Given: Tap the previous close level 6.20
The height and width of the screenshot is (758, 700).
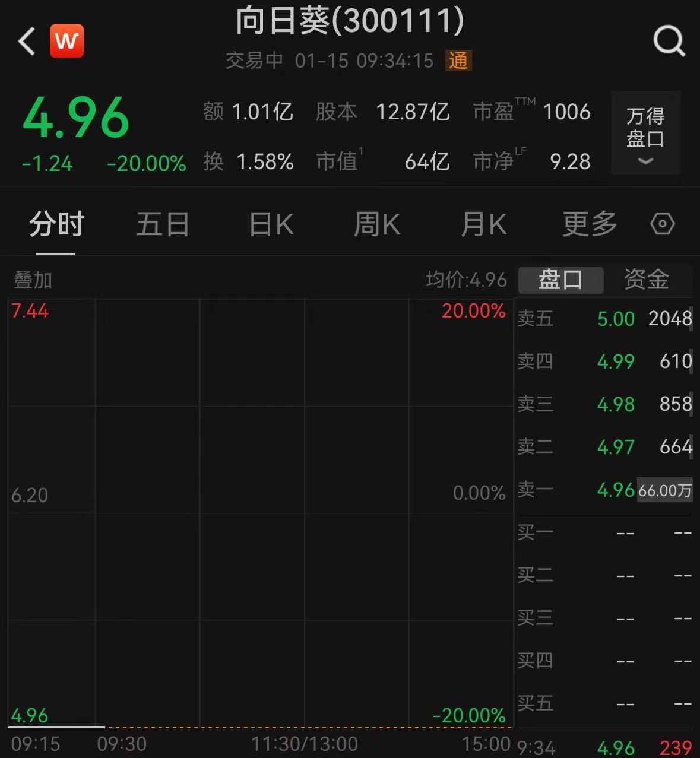Looking at the screenshot, I should click(x=30, y=494).
